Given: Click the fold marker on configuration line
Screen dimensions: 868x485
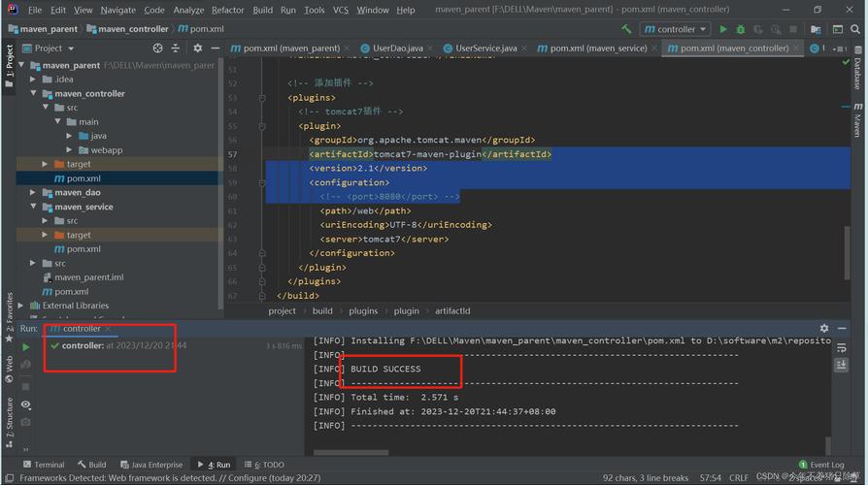Looking at the screenshot, I should point(262,182).
